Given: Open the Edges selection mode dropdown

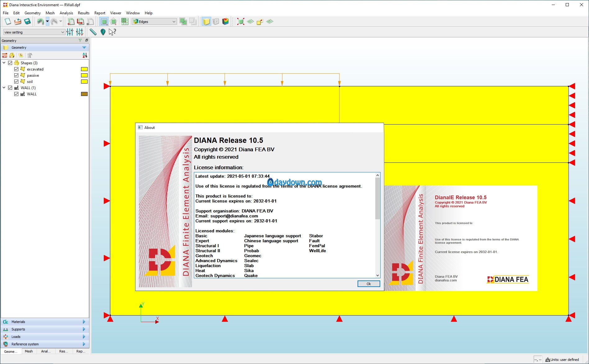Looking at the screenshot, I should [x=154, y=21].
